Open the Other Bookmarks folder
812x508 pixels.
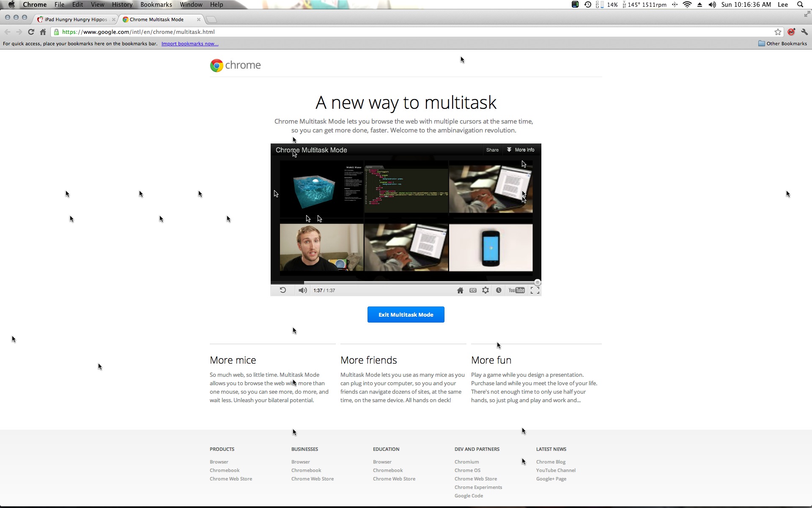[782, 44]
